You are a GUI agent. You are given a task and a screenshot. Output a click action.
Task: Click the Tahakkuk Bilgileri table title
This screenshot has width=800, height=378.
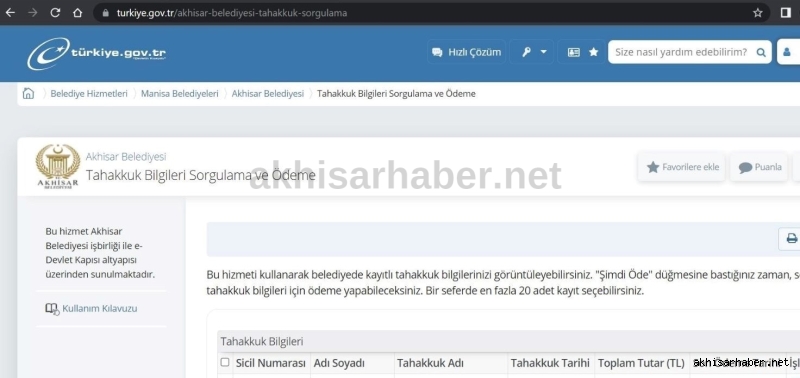(262, 341)
